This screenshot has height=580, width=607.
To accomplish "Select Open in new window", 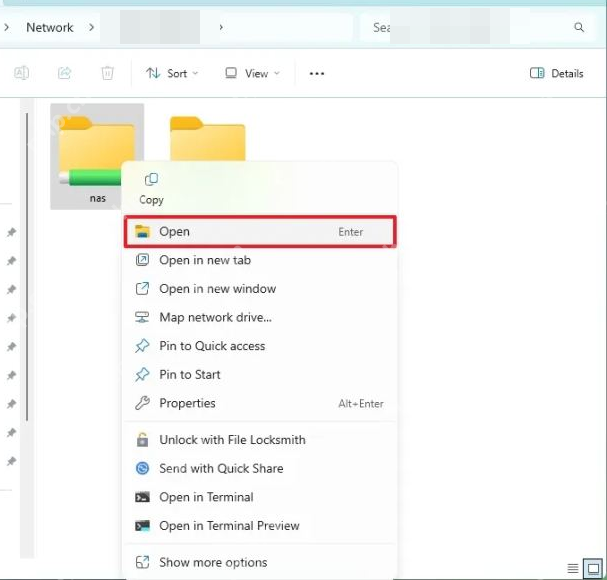I will [260, 289].
